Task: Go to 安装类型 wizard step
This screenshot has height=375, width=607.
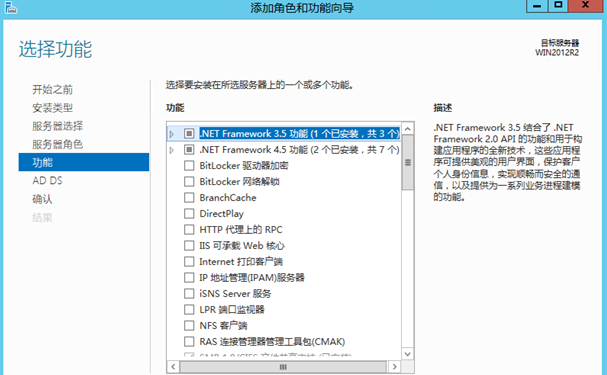Action: [x=52, y=108]
